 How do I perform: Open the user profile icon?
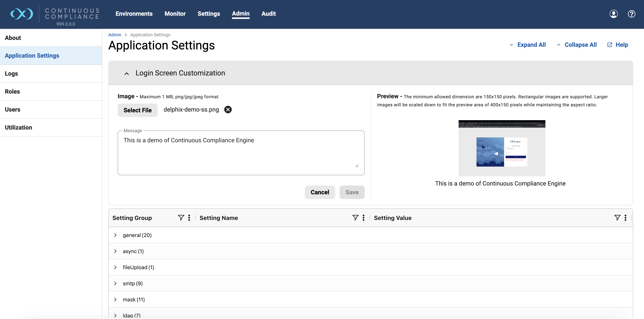[x=613, y=14]
